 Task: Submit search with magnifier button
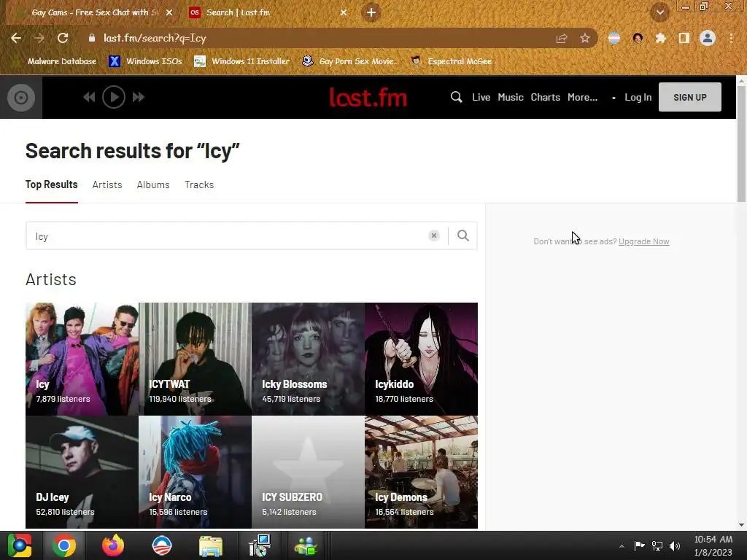[463, 236]
